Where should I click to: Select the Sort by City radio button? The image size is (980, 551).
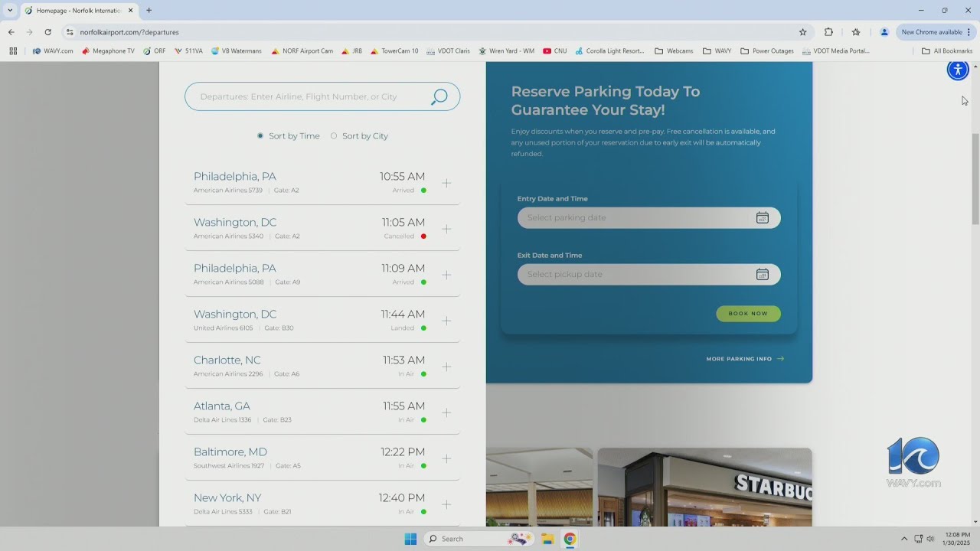click(334, 136)
